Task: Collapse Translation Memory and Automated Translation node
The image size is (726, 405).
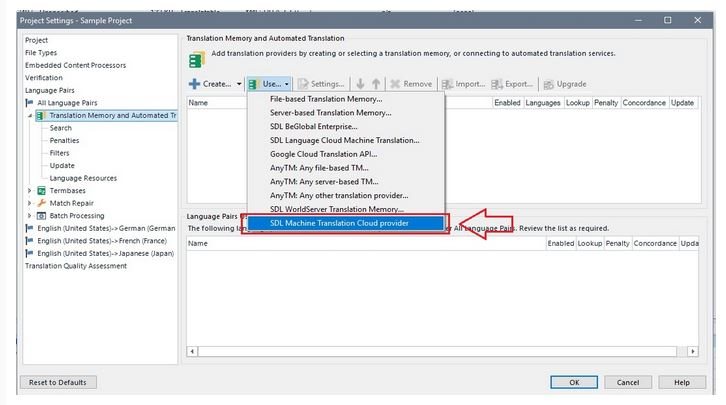Action: [x=30, y=115]
